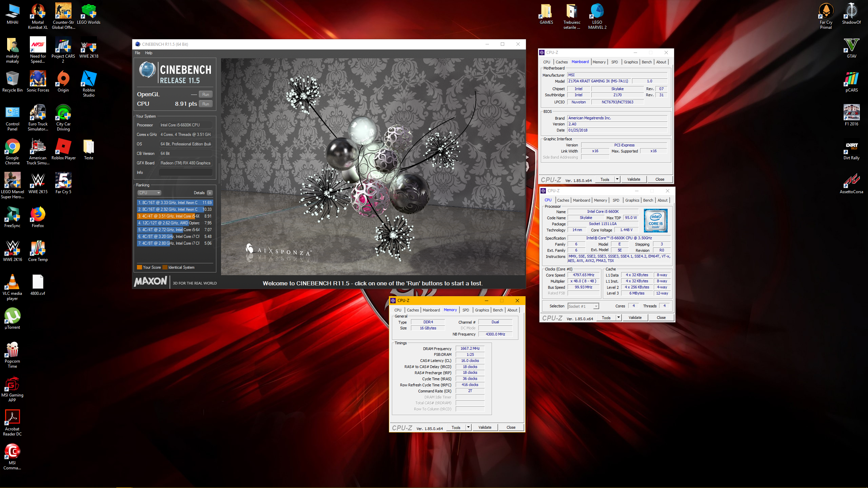Click the Info field in Cinebench
868x488 pixels.
186,172
